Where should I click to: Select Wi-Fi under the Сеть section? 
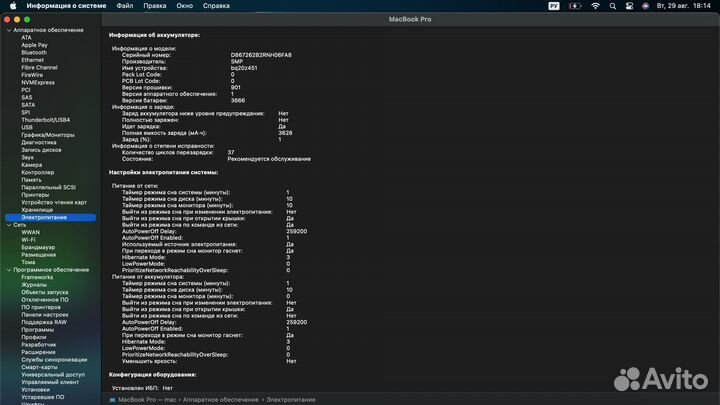pos(29,240)
